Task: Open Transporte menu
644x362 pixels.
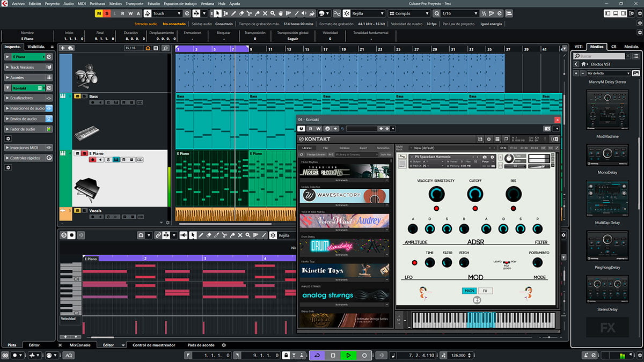Action: tap(134, 3)
